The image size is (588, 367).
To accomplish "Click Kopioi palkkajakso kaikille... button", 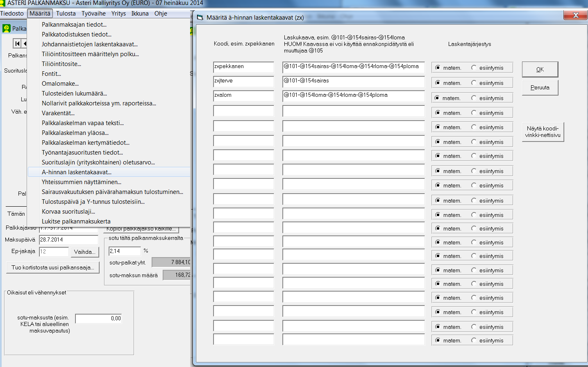I will [141, 229].
